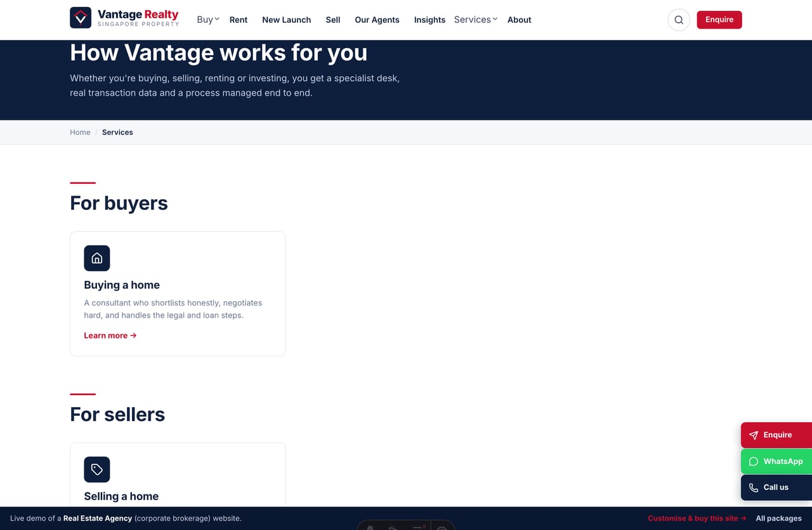Viewport: 812px width, 530px height.
Task: Open the About page
Action: pos(519,20)
